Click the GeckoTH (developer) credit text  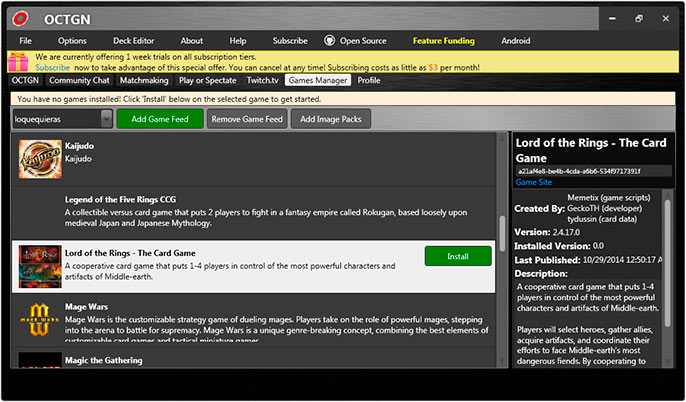click(x=605, y=208)
